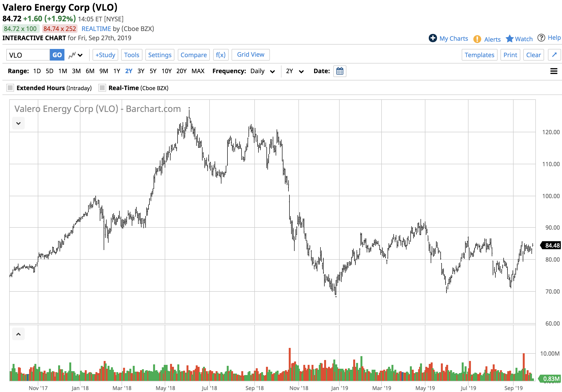Click the VLO symbol input field
The image size is (562, 392).
click(28, 55)
